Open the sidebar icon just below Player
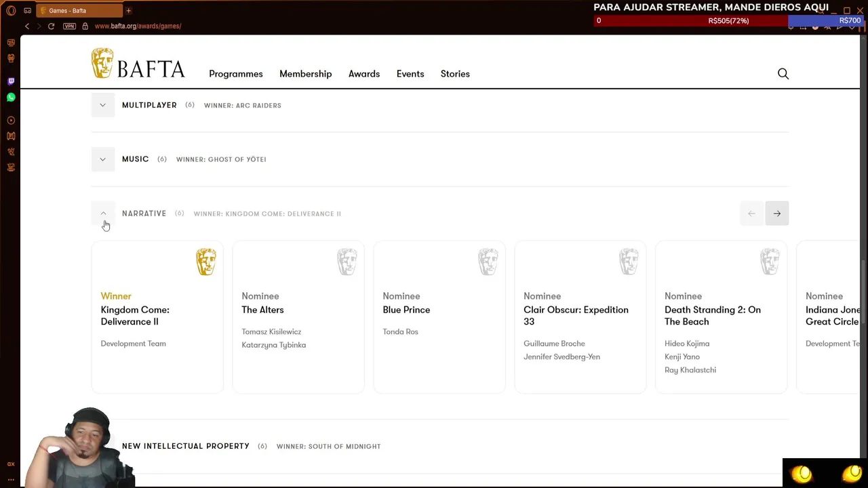 (x=11, y=136)
